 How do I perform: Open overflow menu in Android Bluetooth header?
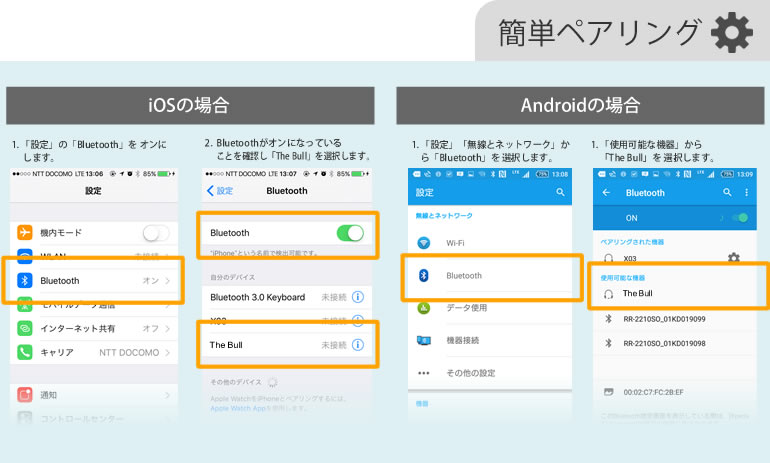tap(746, 192)
